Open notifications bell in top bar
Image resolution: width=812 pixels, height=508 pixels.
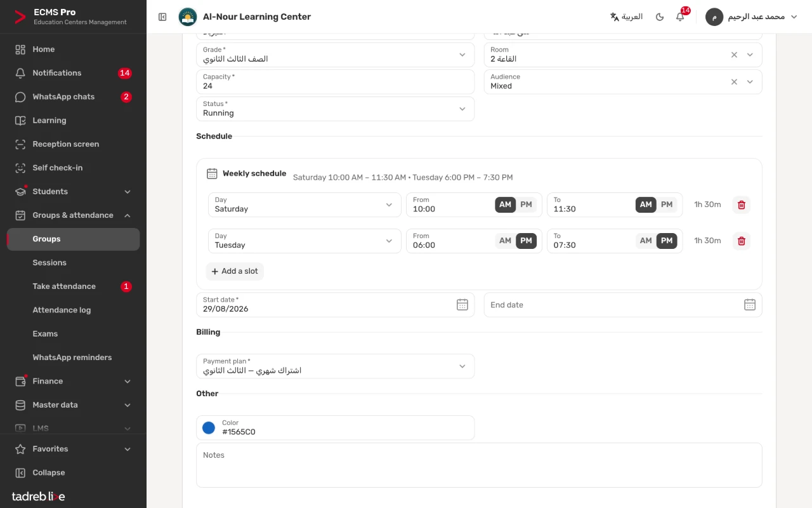680,17
